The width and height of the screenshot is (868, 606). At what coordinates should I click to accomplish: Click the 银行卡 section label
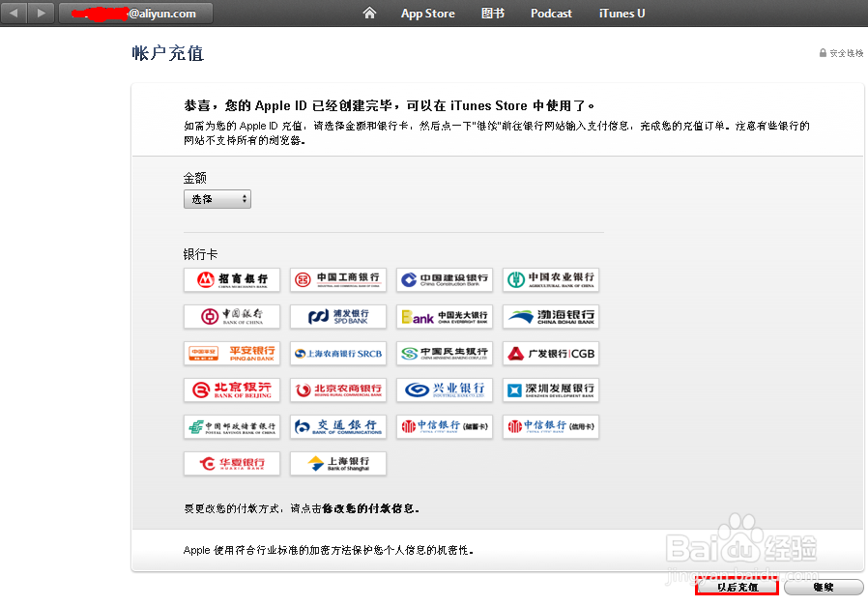point(200,254)
